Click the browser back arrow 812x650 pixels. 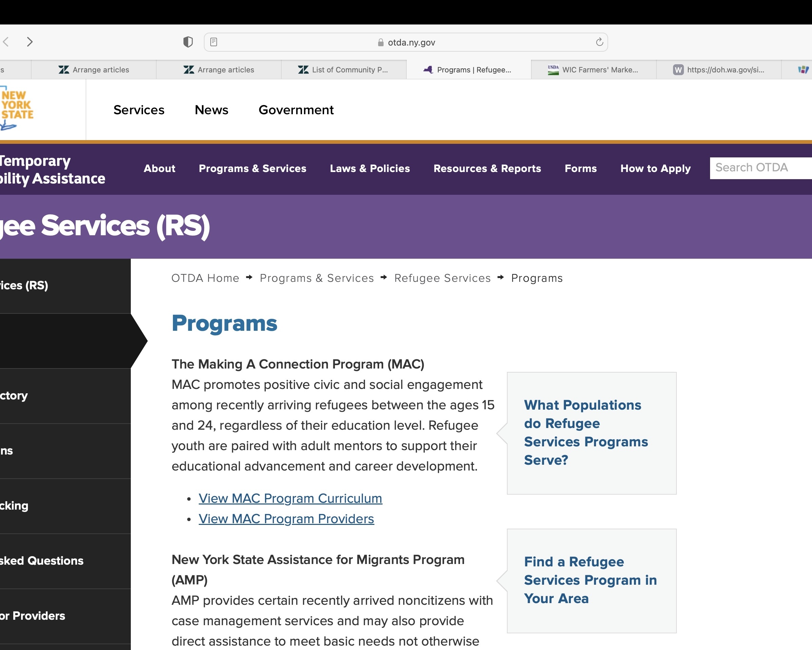tap(6, 42)
